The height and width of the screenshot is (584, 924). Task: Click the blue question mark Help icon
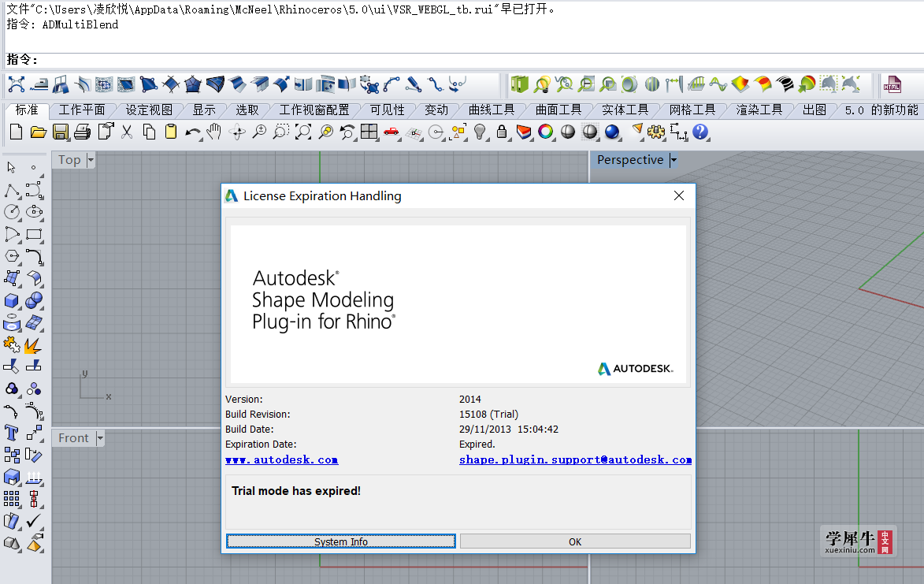coord(700,132)
